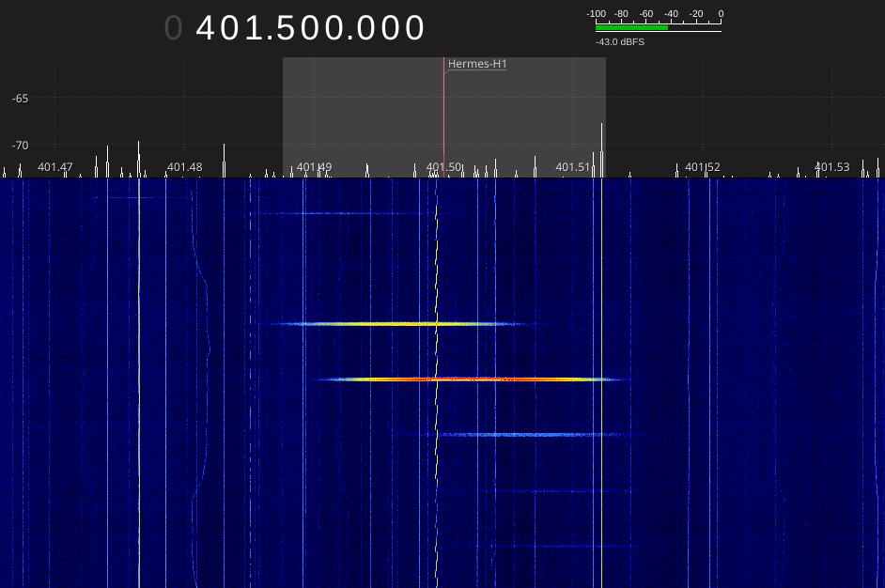Viewport: 885px width, 588px height.
Task: Click the red demodulator center frequency line
Action: click(x=443, y=117)
